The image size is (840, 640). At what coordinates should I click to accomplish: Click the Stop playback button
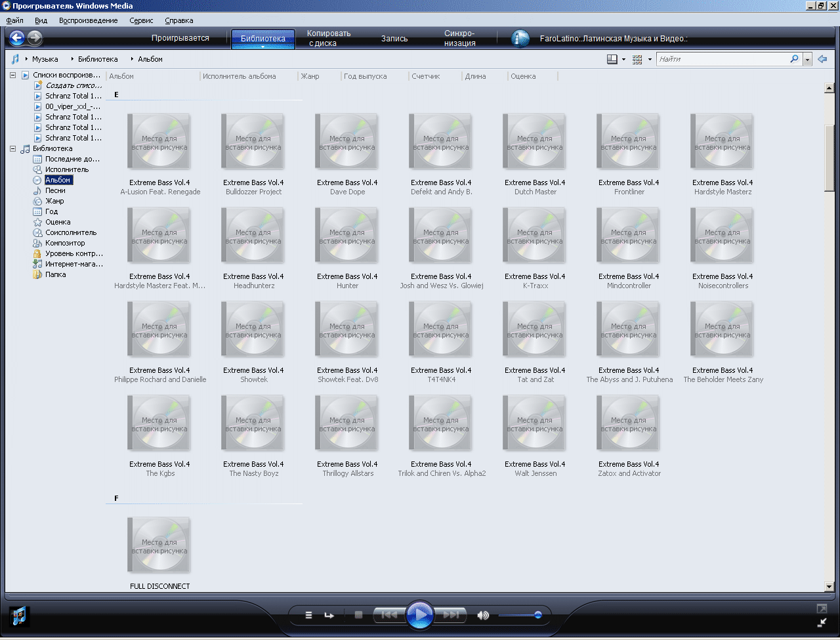[x=358, y=615]
